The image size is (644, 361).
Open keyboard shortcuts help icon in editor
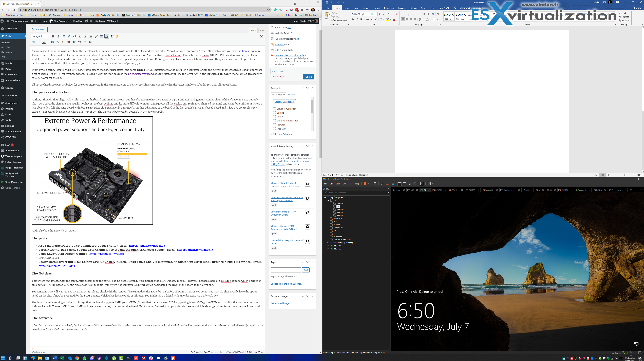point(90,42)
